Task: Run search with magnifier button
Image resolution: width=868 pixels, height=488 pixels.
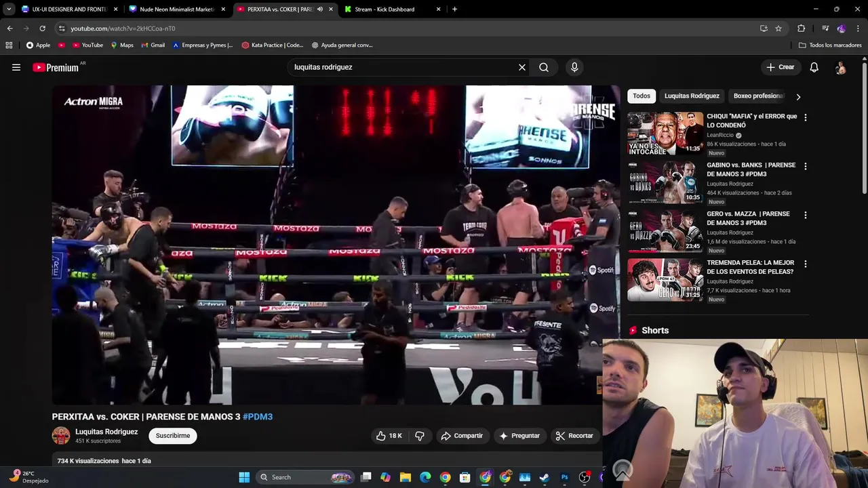Action: tap(544, 67)
